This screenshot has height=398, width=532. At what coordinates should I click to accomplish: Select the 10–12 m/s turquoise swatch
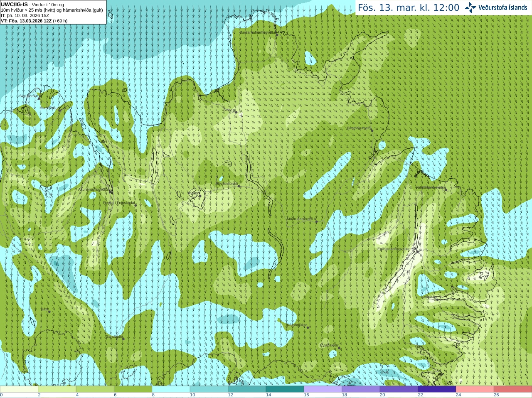(209, 389)
